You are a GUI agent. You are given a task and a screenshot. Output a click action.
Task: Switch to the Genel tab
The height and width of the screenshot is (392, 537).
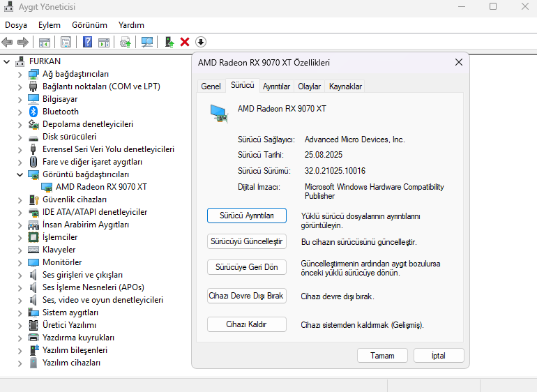(211, 86)
